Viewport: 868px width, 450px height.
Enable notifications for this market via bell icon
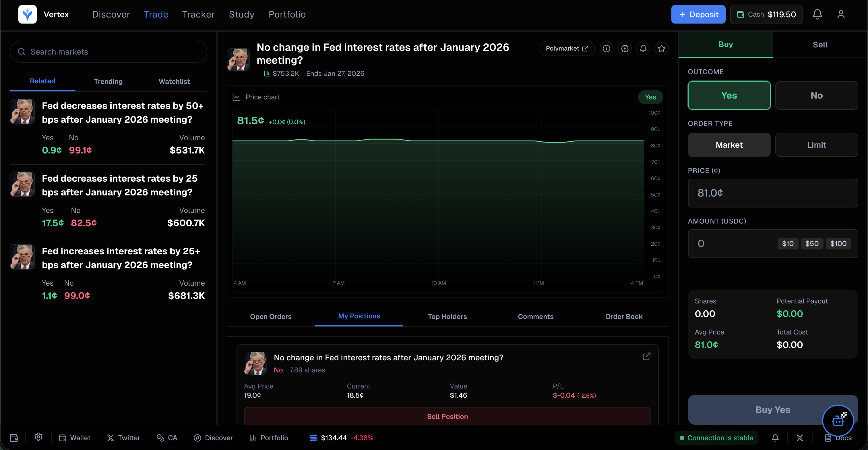pyautogui.click(x=644, y=49)
